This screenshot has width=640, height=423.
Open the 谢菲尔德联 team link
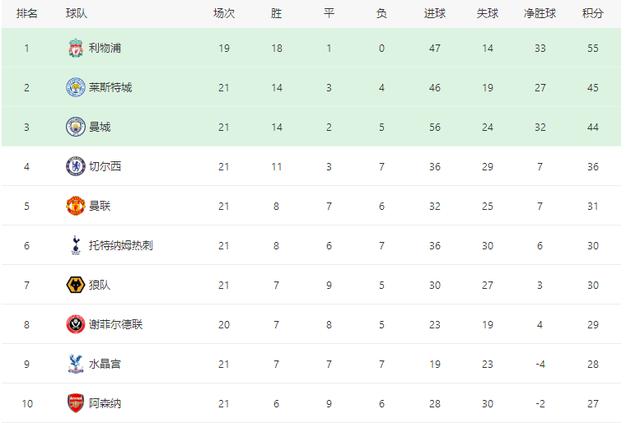click(116, 324)
